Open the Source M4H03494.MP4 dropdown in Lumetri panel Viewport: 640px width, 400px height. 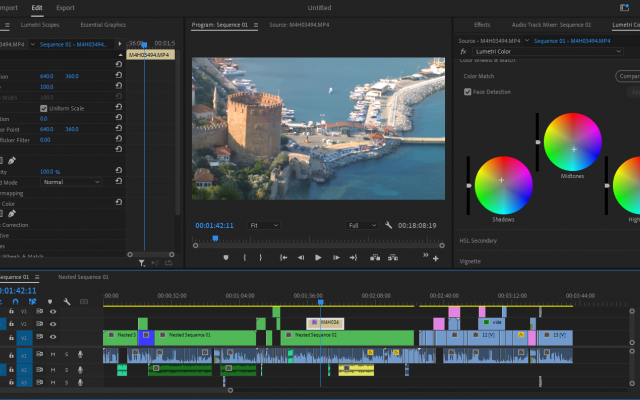[x=527, y=40]
